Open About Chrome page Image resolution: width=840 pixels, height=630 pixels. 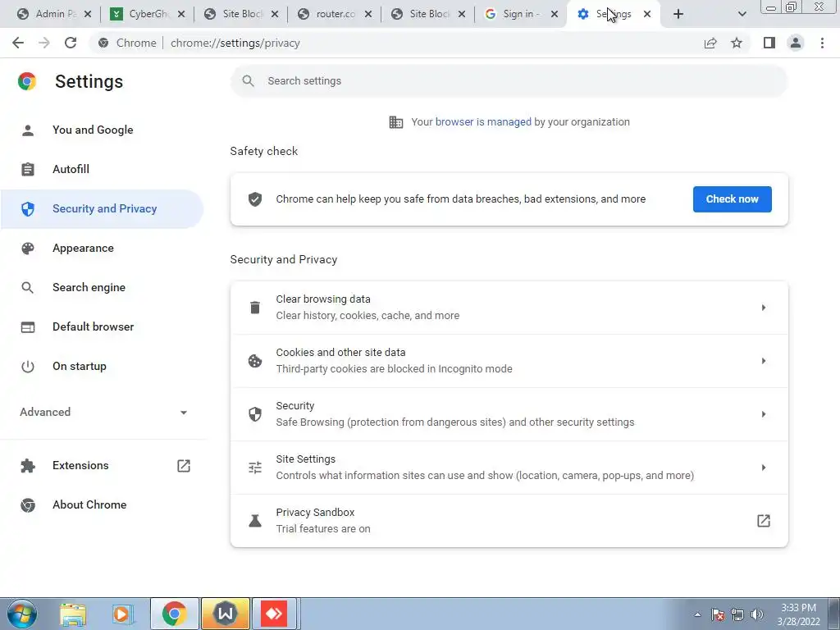[x=89, y=504]
